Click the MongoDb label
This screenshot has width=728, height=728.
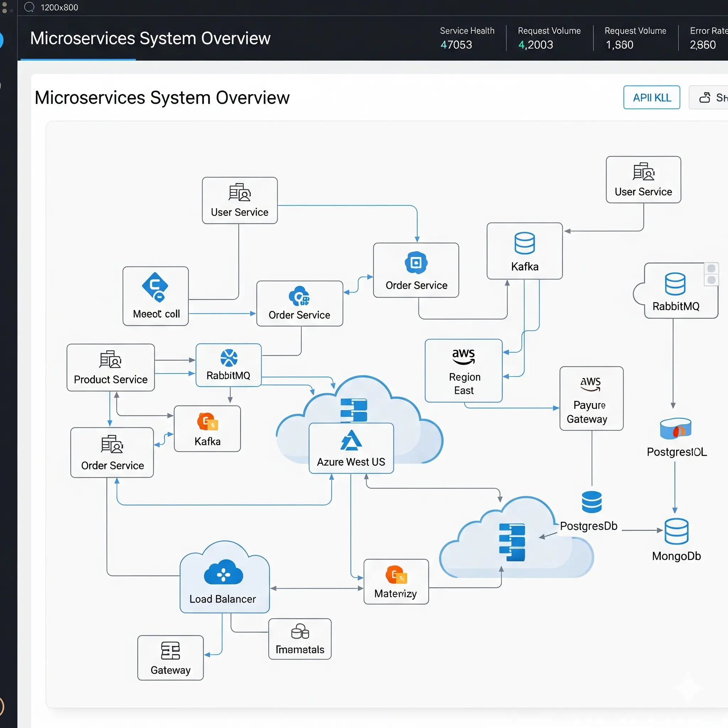[676, 556]
